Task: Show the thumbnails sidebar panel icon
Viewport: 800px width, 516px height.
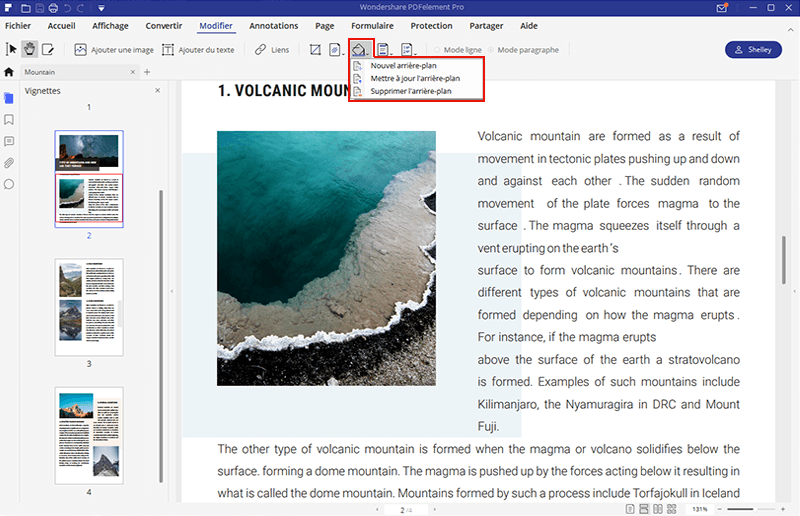Action: click(9, 98)
